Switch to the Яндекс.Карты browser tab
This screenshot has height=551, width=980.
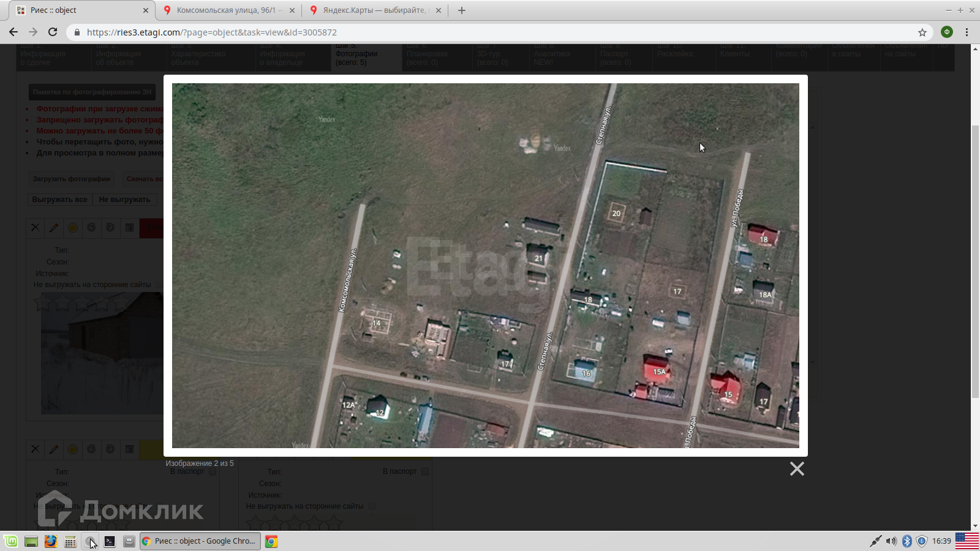click(x=375, y=10)
